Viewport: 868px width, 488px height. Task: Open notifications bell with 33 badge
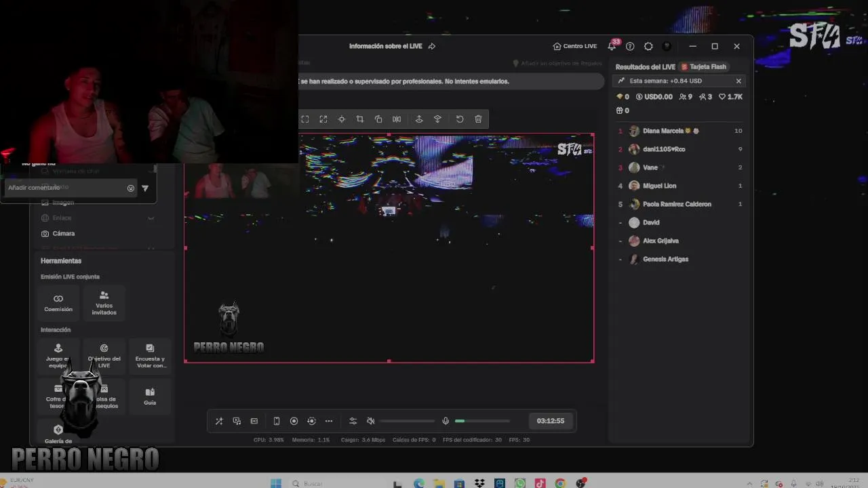(x=612, y=45)
